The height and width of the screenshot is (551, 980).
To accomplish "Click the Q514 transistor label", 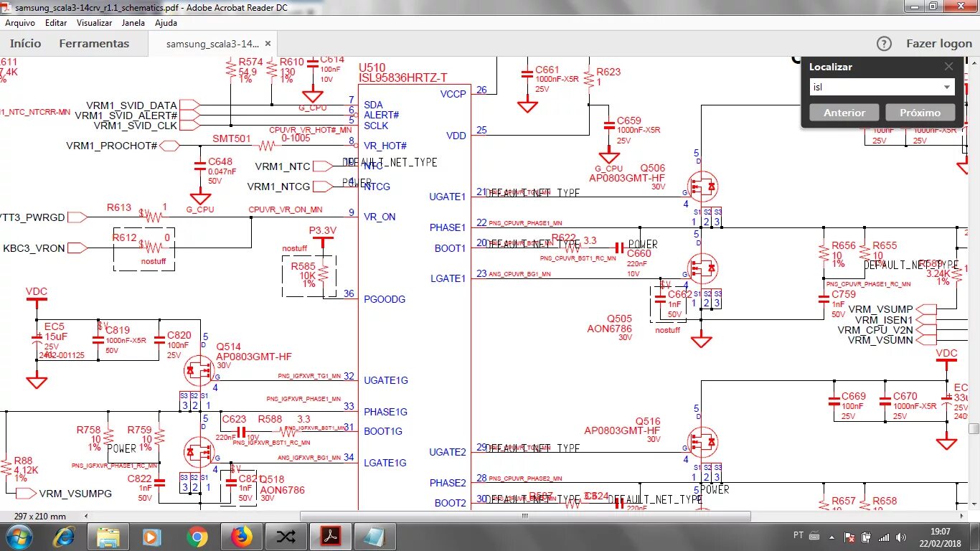I will point(229,347).
